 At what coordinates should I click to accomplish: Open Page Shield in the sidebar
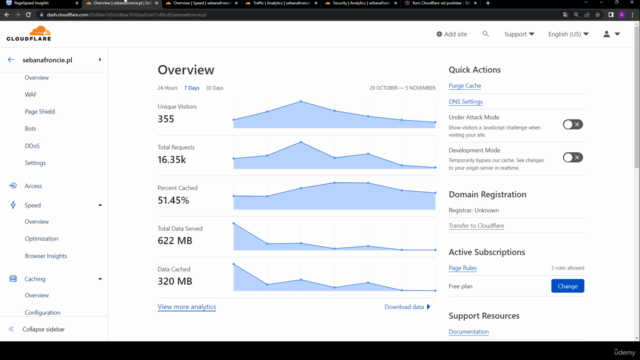click(x=40, y=111)
